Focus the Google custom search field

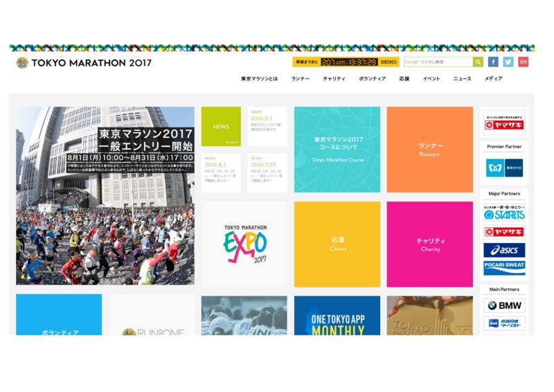coord(438,62)
